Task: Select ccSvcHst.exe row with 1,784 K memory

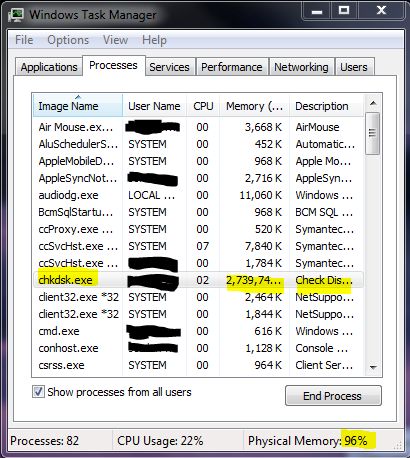Action: click(x=198, y=263)
